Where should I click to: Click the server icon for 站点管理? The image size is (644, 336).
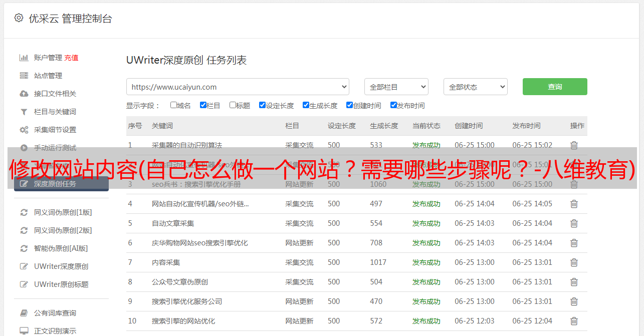pyautogui.click(x=24, y=76)
